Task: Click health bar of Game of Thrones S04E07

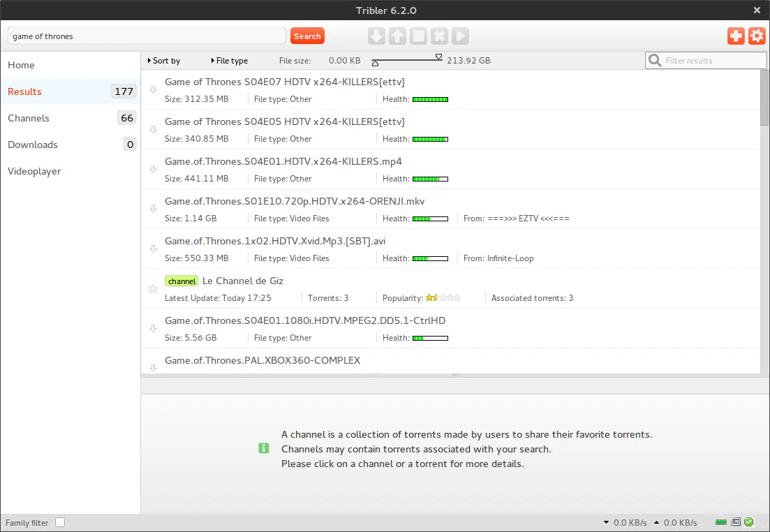Action: (x=430, y=99)
